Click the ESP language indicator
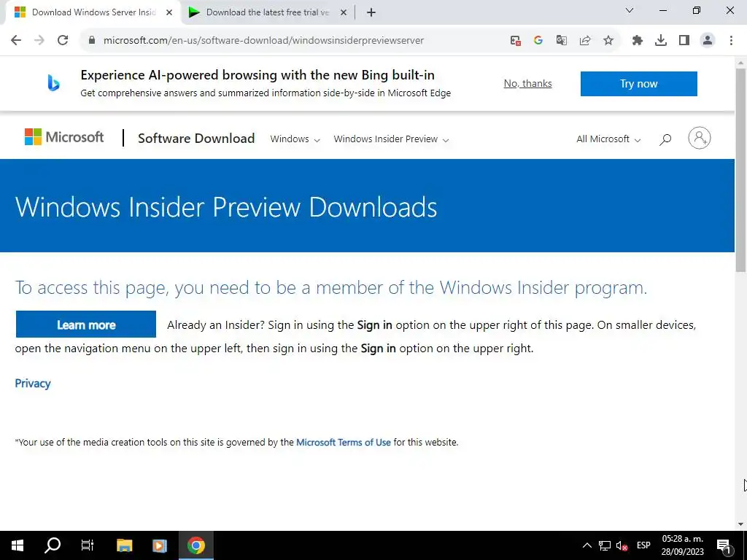 click(643, 545)
